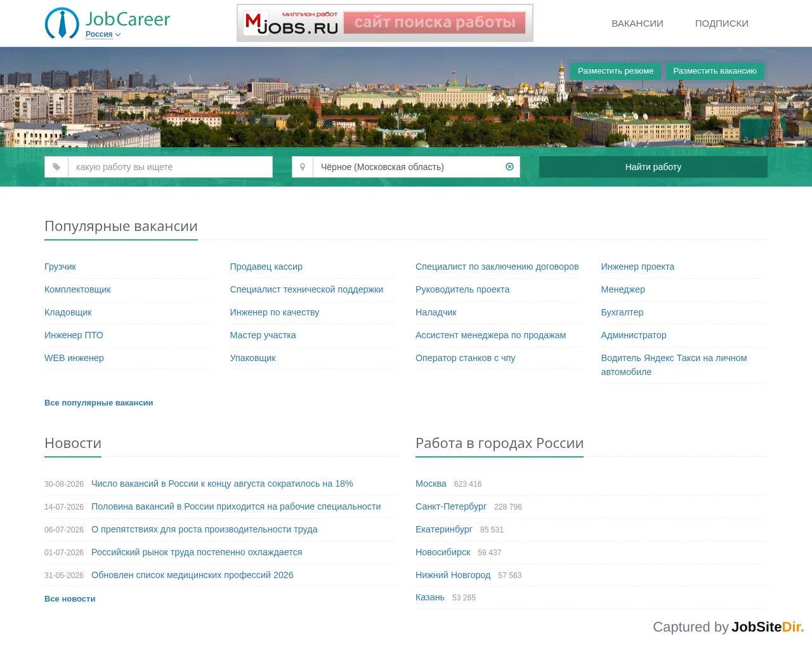Click the Все новости link
Viewport: 812px width, 646px height.
click(70, 599)
